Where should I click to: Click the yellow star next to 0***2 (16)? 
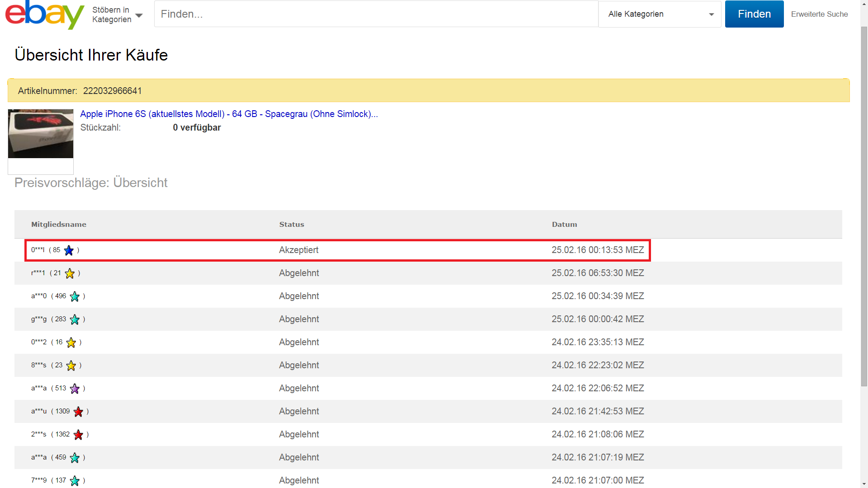point(71,343)
